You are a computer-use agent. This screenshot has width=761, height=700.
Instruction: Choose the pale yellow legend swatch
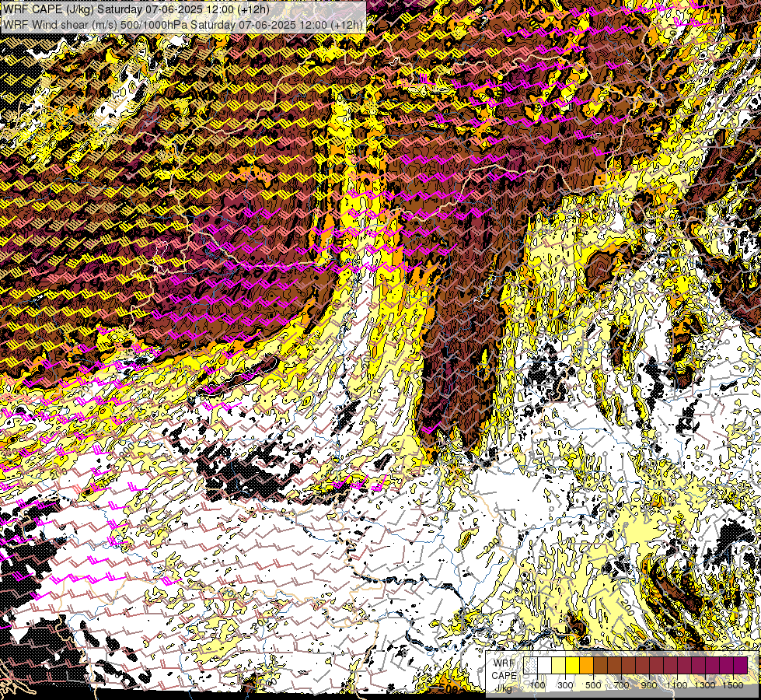click(559, 665)
